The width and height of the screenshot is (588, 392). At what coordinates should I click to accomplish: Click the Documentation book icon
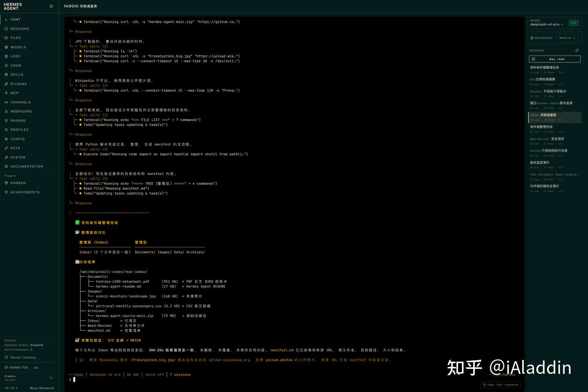[6, 166]
